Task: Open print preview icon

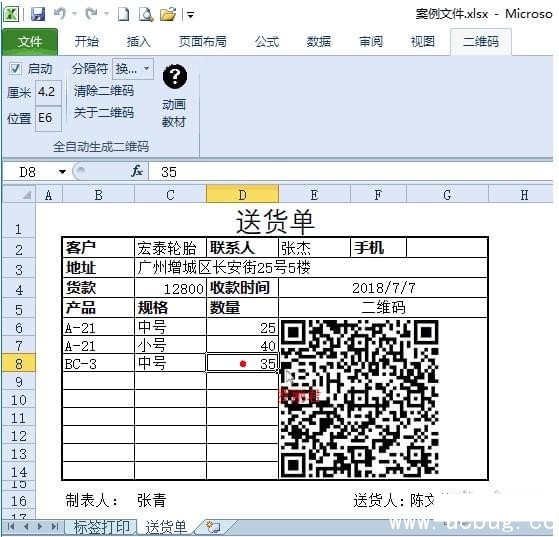Action: 146,14
